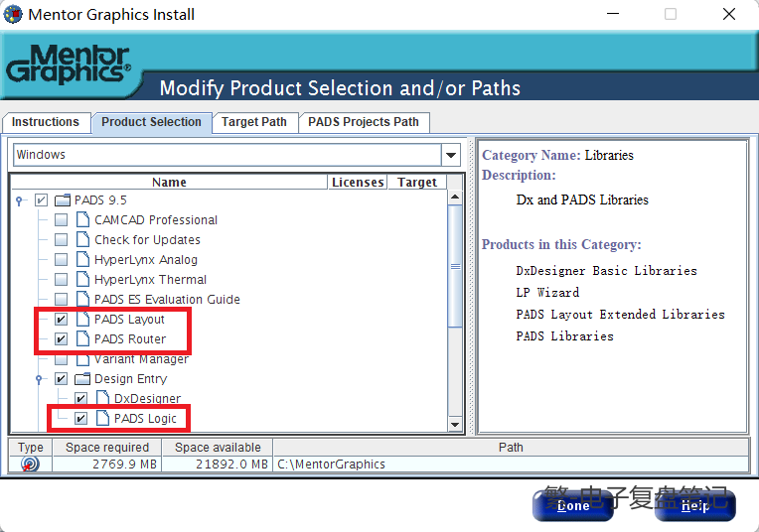Uncheck the PADS Logic checkbox
Viewport: 759px width, 532px height.
(80, 418)
